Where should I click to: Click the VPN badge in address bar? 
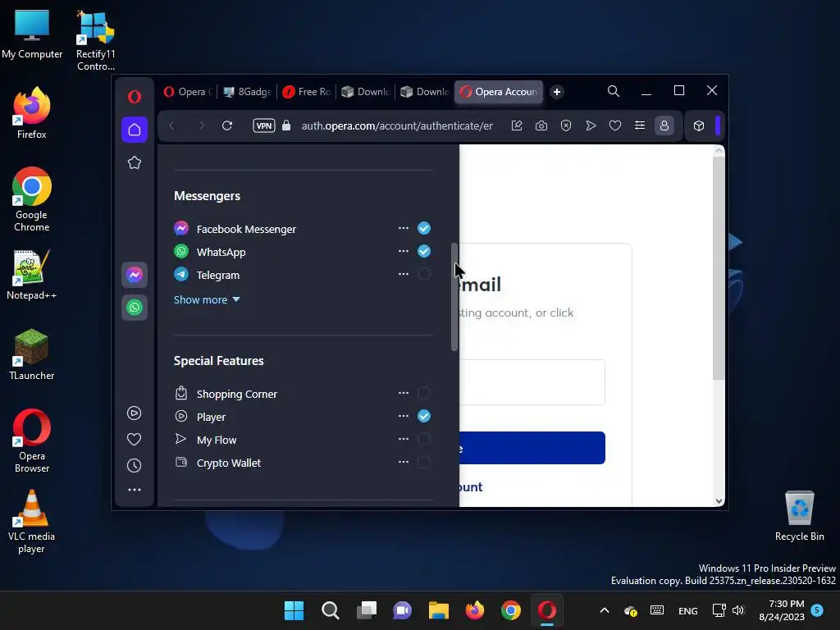point(264,126)
